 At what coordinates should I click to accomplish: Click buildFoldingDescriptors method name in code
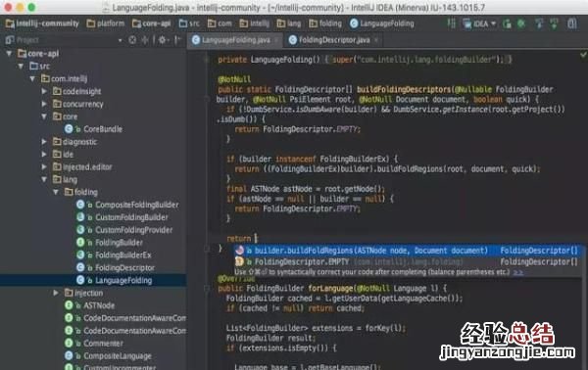[x=404, y=89]
